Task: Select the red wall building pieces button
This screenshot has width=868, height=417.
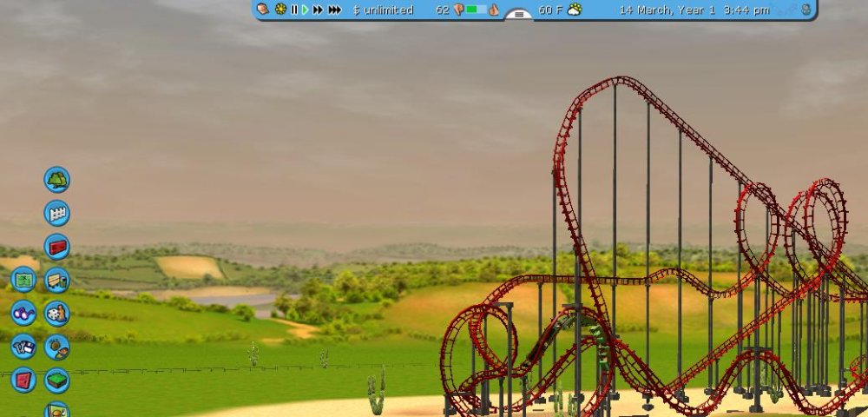Action: pos(56,247)
